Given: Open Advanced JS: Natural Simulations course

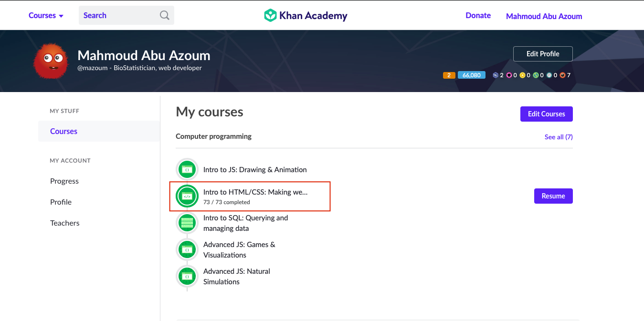Looking at the screenshot, I should click(237, 276).
